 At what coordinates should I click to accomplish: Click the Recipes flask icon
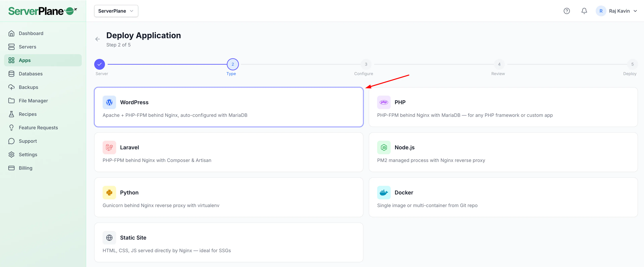pos(11,114)
